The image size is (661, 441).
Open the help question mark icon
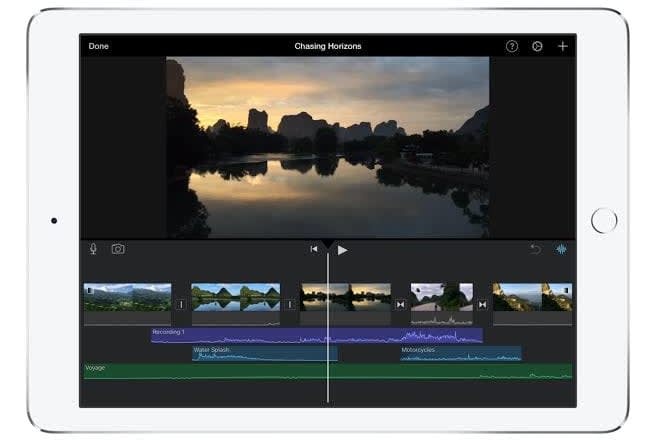[512, 46]
